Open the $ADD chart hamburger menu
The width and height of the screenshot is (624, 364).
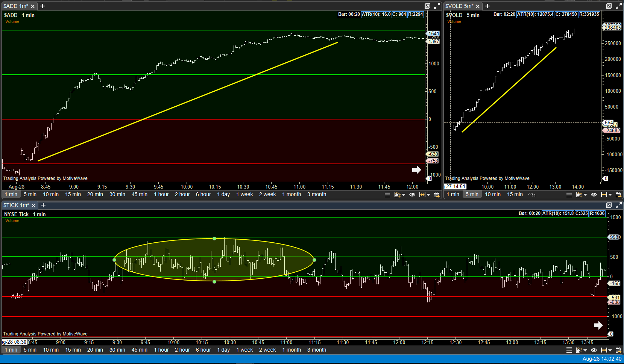387,195
